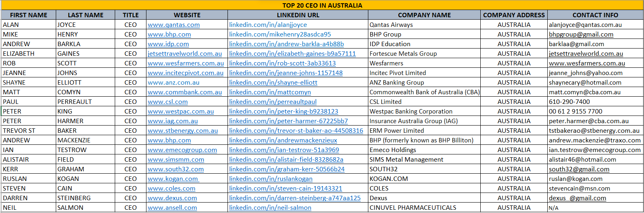Select the FIRST NAME column header

28,15
